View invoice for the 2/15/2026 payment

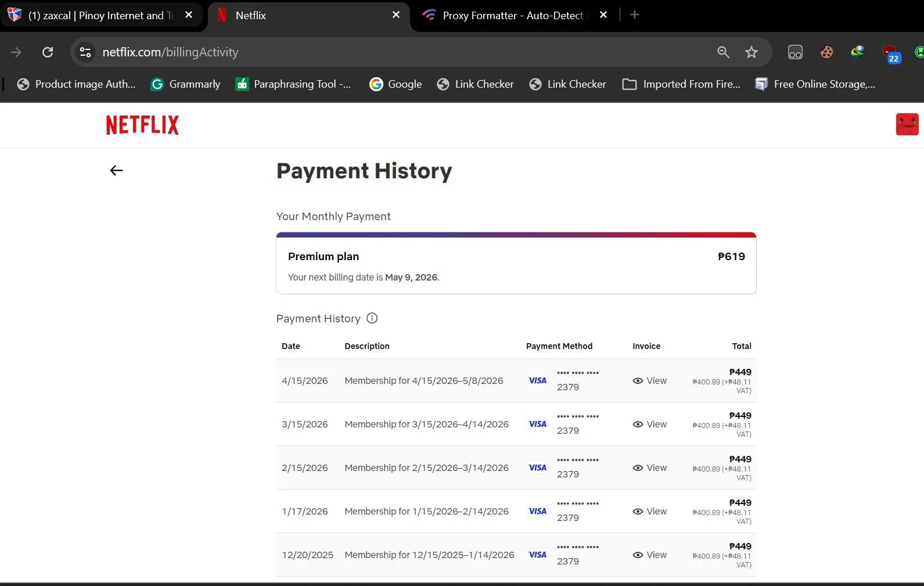(x=650, y=468)
